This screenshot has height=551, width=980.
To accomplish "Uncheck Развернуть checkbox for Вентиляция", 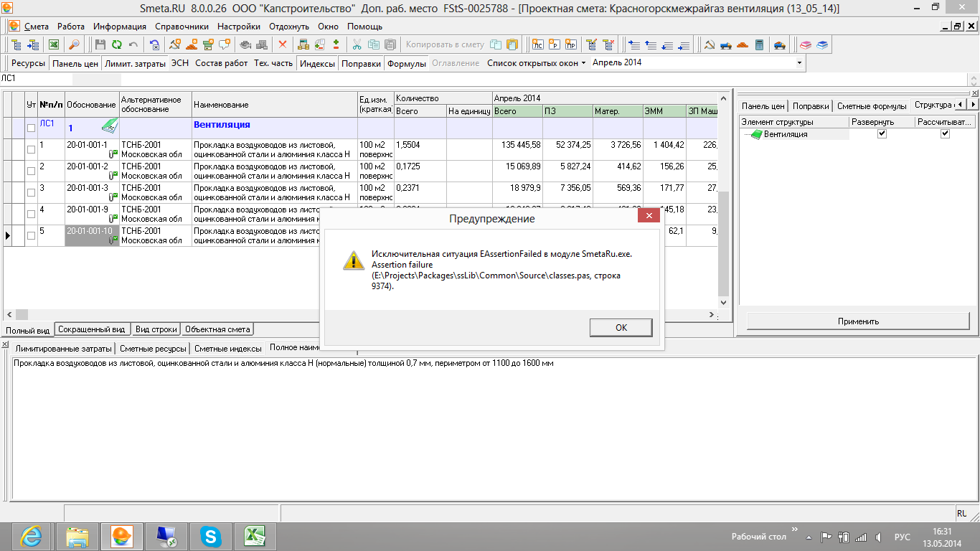I will tap(882, 134).
